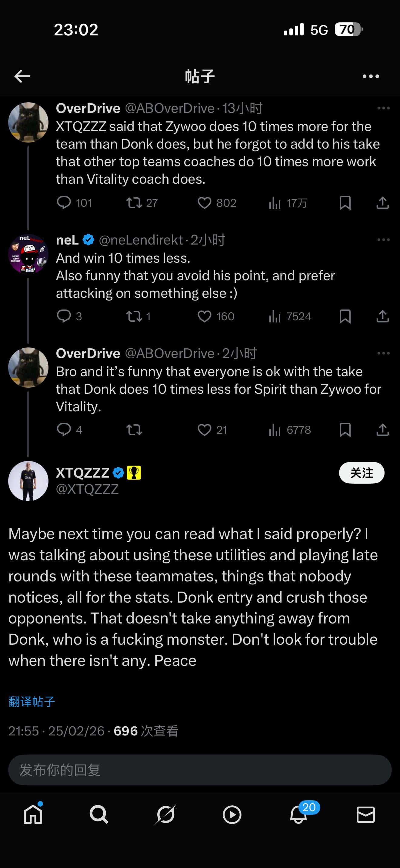Reply to OverDrive's post with 101 comments
Image resolution: width=400 pixels, height=868 pixels.
(x=64, y=202)
